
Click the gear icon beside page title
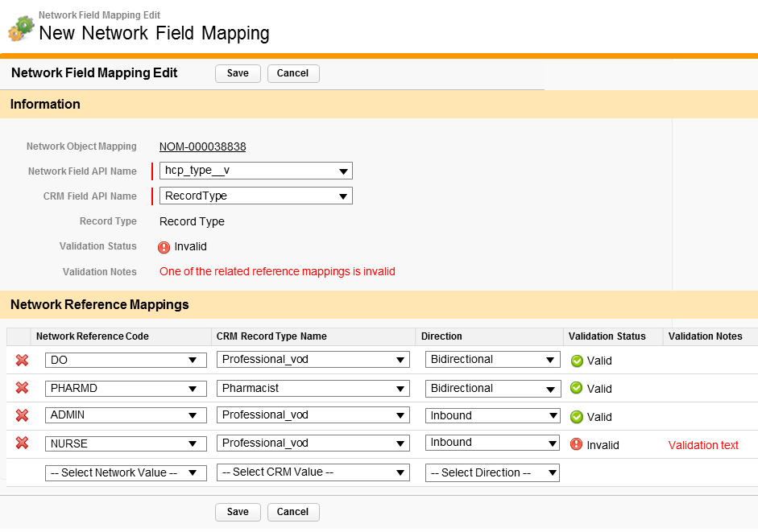[x=20, y=28]
